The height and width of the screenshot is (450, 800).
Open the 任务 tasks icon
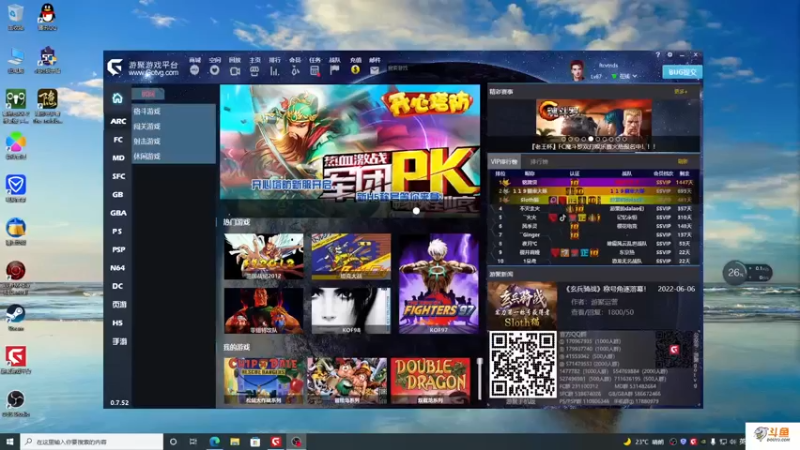pyautogui.click(x=315, y=71)
